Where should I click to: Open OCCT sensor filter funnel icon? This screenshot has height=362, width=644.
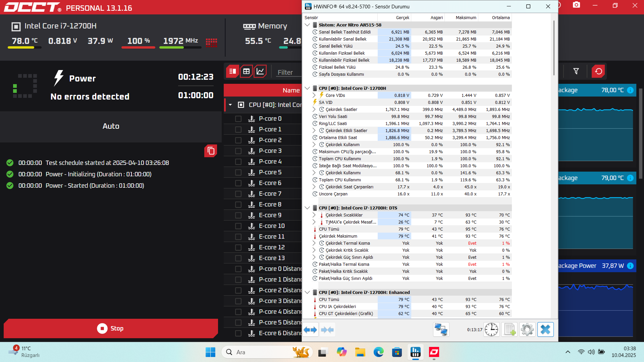pos(576,71)
